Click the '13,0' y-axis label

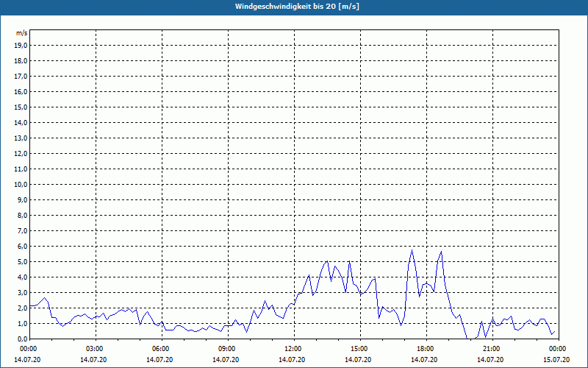[x=21, y=138]
